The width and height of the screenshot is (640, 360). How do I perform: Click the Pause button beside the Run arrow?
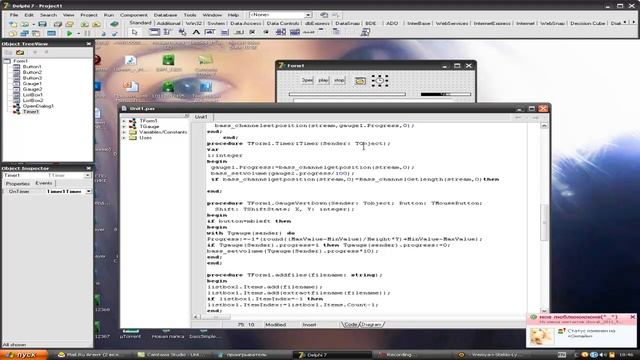[x=87, y=33]
